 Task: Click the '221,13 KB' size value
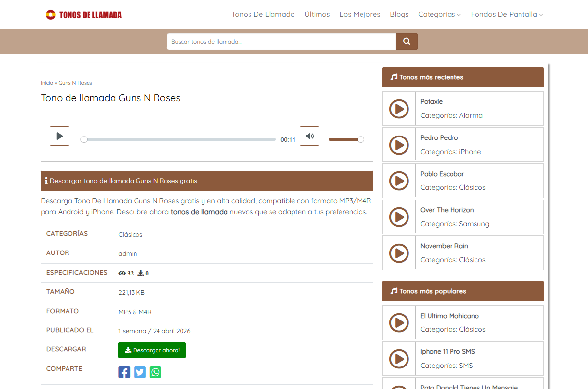(132, 293)
